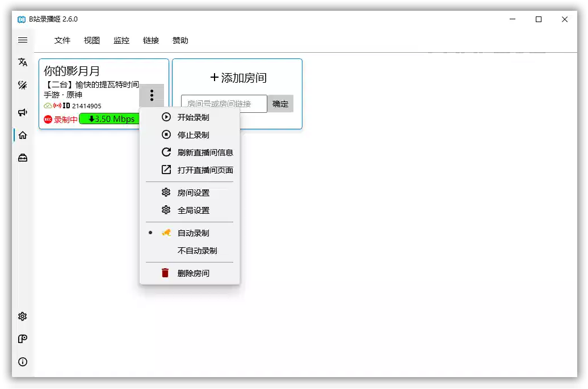Open the 监控 menu
This screenshot has height=389, width=588.
[x=123, y=40]
